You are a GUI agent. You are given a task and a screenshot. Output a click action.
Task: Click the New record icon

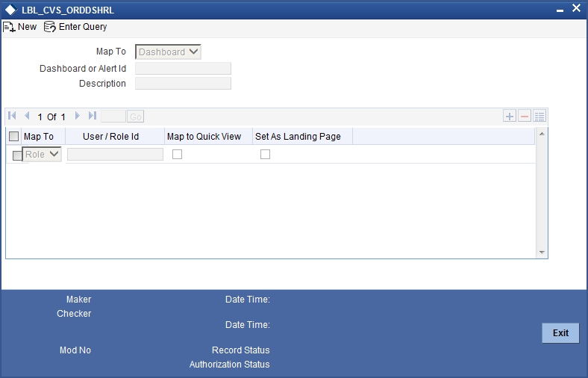9,27
